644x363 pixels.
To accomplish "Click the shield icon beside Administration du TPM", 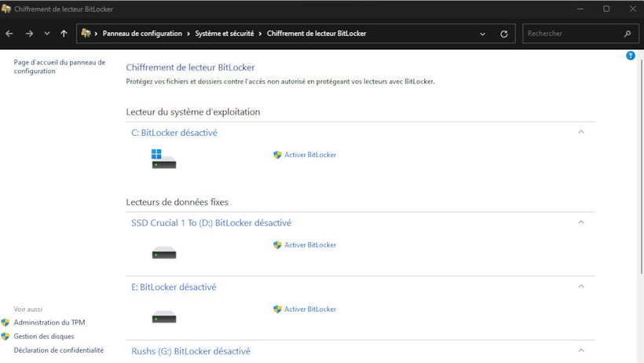I will 5,323.
